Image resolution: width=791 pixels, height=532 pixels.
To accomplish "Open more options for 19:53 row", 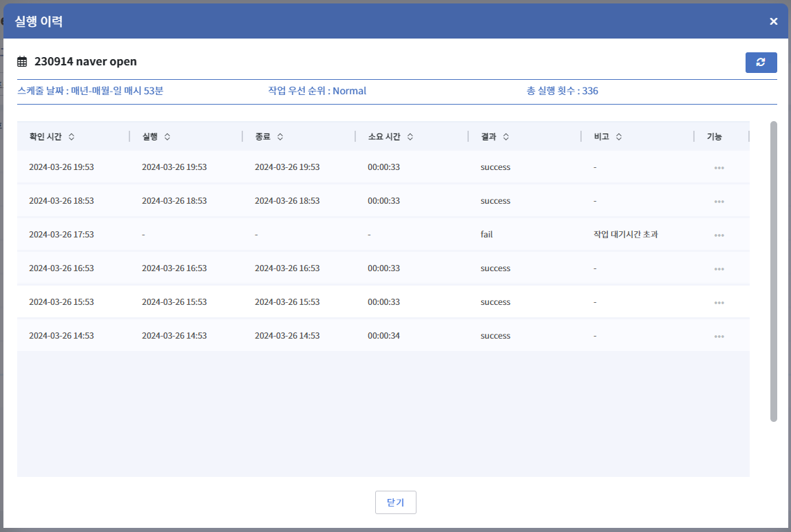I will point(719,168).
